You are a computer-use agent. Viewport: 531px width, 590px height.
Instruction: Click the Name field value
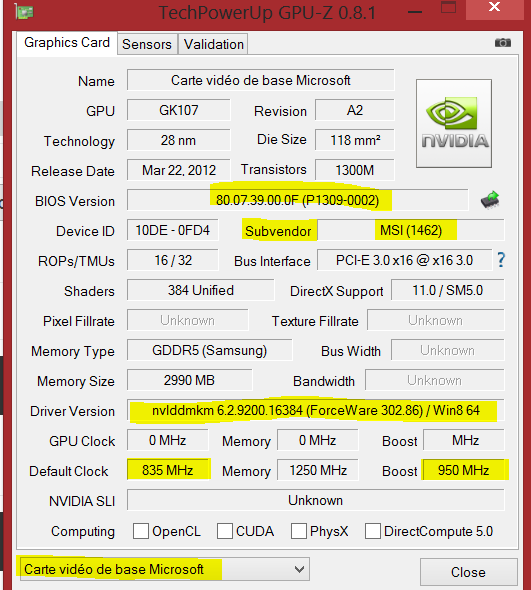(x=260, y=80)
